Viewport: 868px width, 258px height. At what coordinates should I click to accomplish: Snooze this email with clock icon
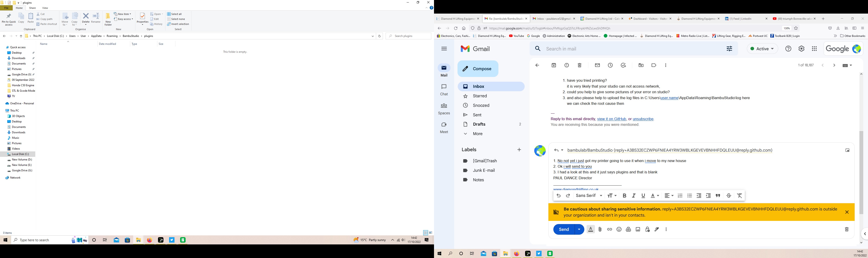pos(610,65)
